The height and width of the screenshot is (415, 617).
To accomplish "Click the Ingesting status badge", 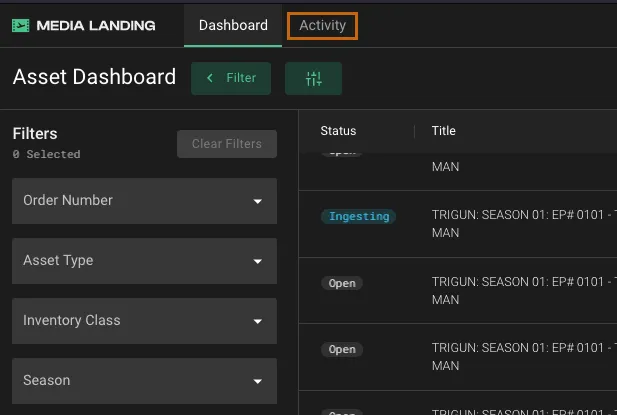I will tap(358, 216).
